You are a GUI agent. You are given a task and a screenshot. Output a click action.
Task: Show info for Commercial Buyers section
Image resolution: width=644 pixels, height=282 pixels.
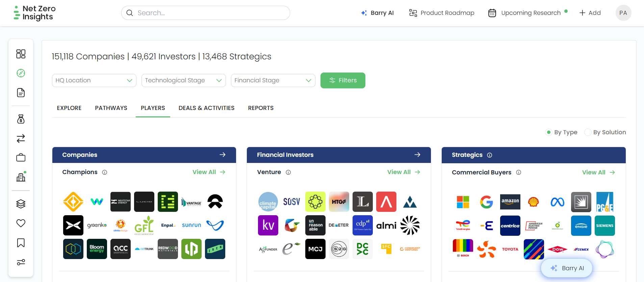coord(519,172)
